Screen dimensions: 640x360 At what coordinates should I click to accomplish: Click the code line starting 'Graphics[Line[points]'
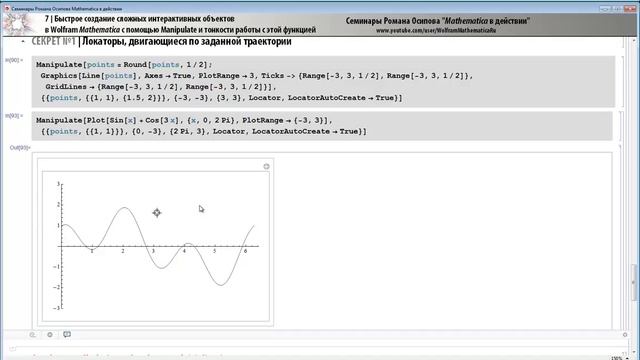(x=256, y=76)
